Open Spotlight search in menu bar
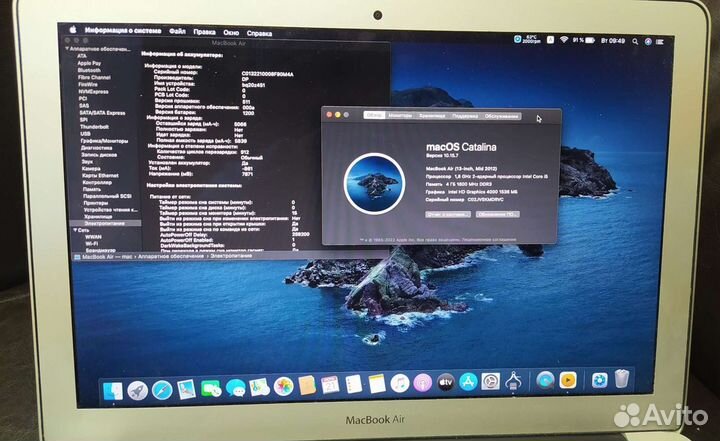 635,41
